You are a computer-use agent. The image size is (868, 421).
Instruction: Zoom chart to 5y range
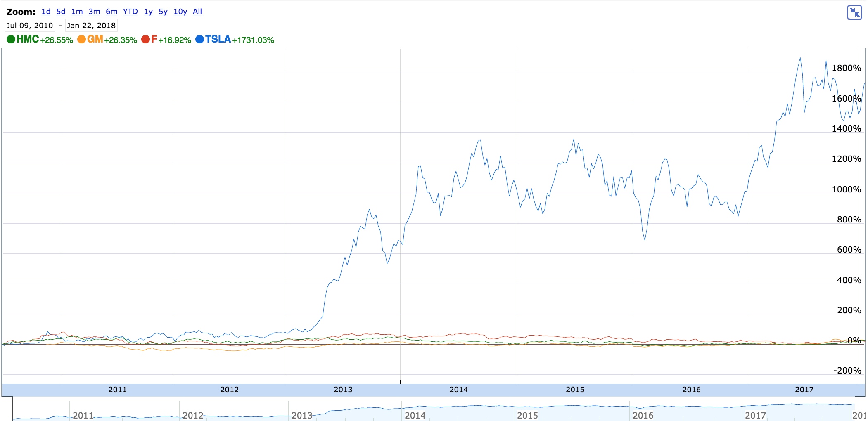tap(163, 12)
